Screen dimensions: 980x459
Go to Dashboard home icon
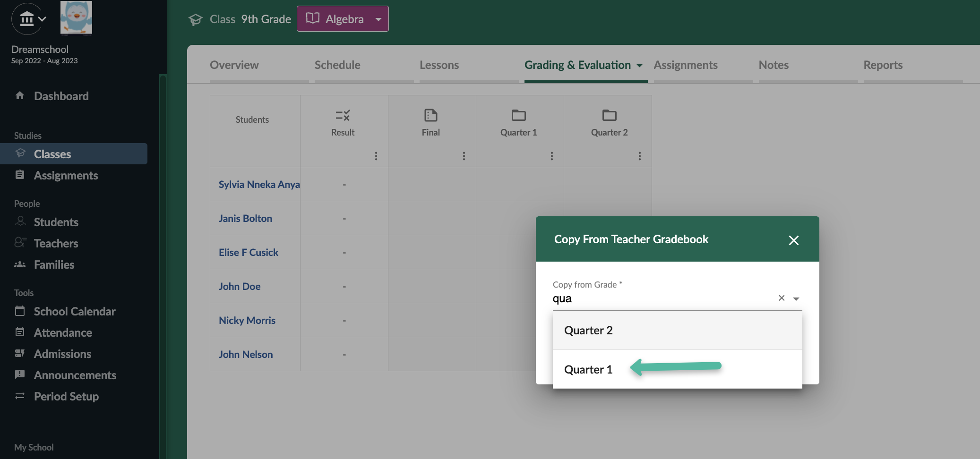point(20,96)
